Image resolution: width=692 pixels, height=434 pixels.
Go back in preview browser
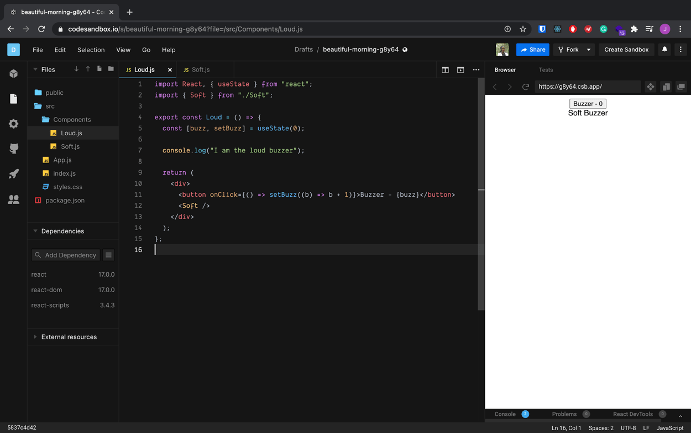(x=495, y=87)
